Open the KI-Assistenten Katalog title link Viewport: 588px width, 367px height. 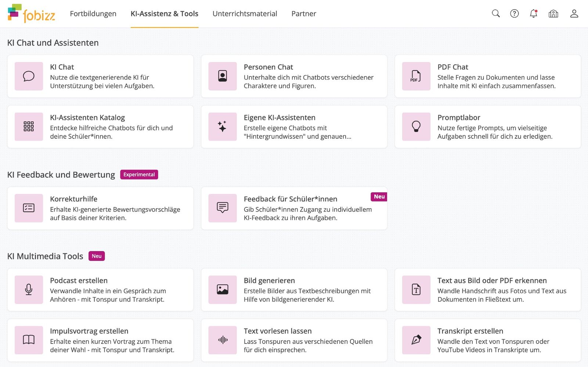point(87,117)
